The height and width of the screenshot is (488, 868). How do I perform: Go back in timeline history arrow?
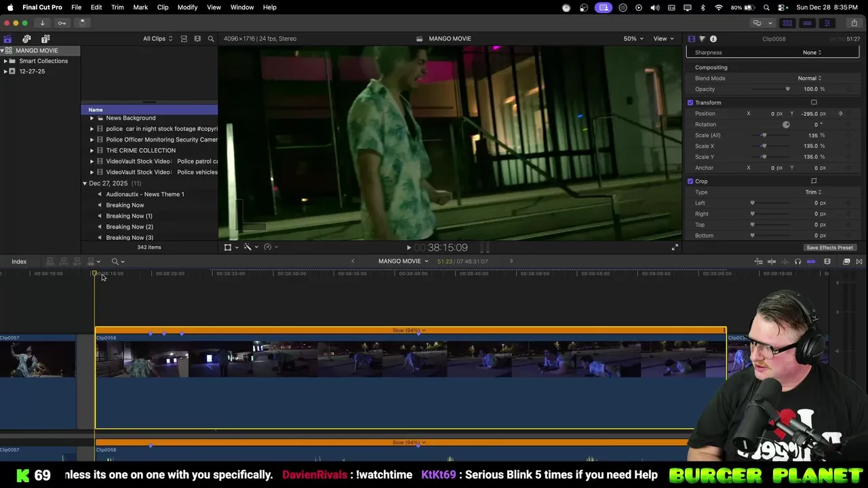[353, 262]
